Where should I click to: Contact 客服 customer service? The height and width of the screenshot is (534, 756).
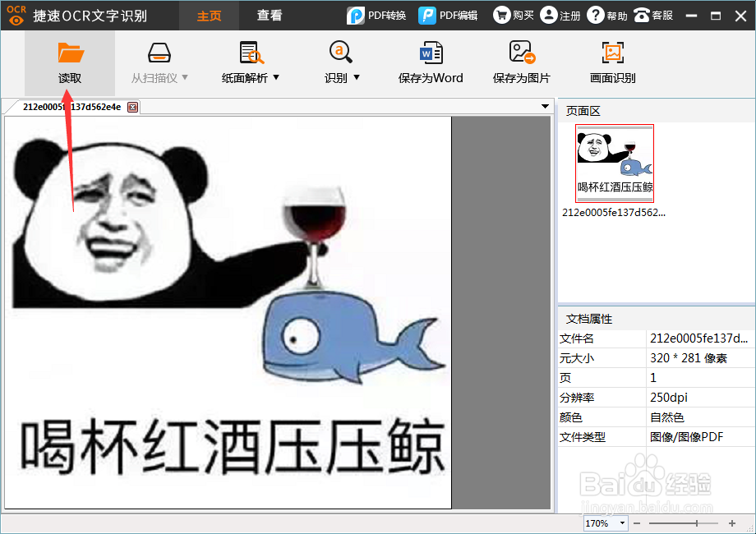coord(652,15)
